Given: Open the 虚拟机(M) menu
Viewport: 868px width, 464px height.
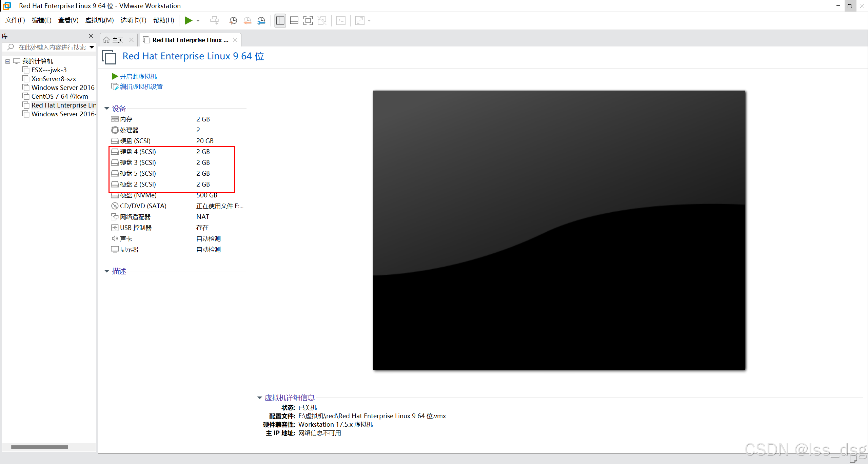Looking at the screenshot, I should [x=99, y=20].
